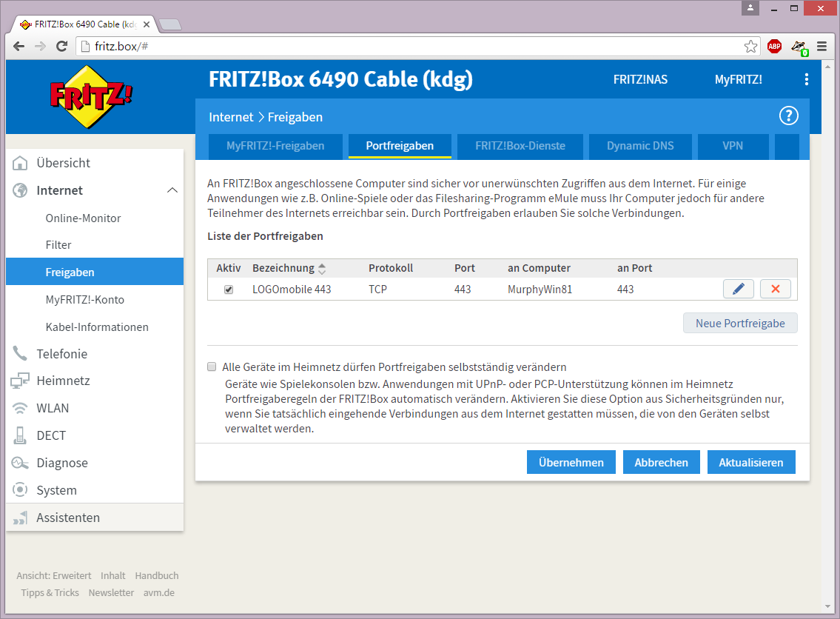This screenshot has height=619, width=840.
Task: Open the help question mark icon
Action: tap(789, 116)
